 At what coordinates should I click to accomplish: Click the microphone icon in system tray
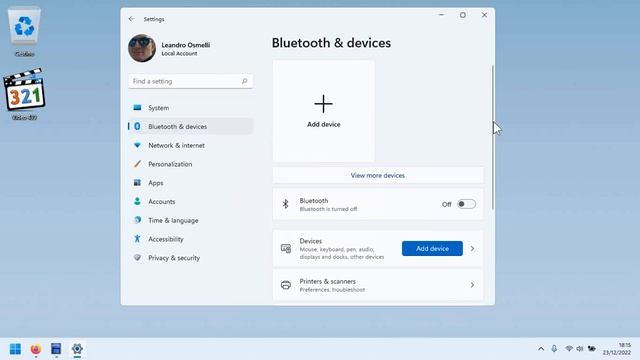[554, 349]
